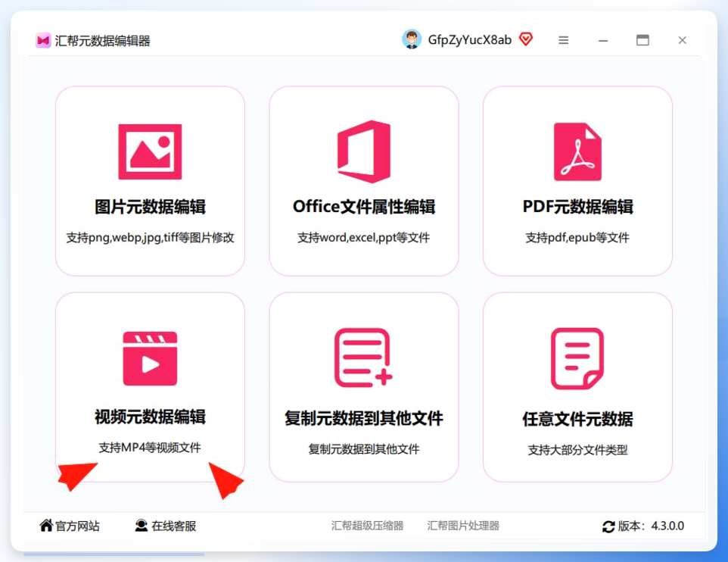The height and width of the screenshot is (562, 728).
Task: Close the metadata editor window
Action: (682, 40)
